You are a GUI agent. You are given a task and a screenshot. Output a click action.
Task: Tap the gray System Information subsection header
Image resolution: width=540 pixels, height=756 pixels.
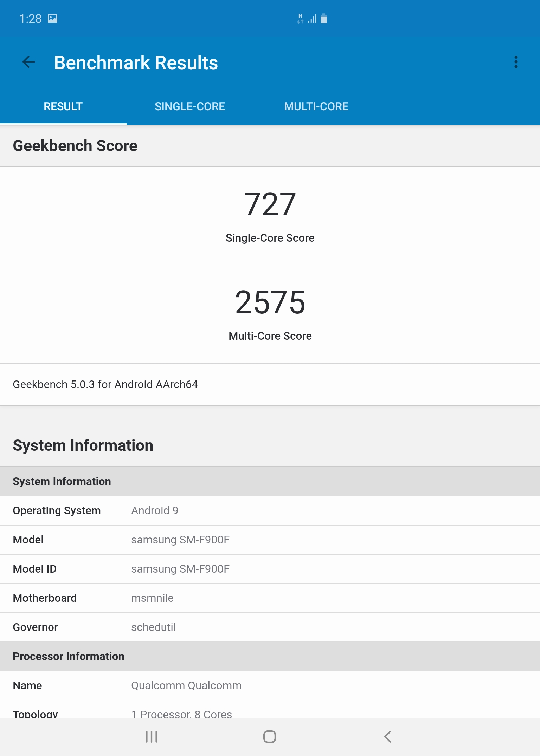[270, 481]
